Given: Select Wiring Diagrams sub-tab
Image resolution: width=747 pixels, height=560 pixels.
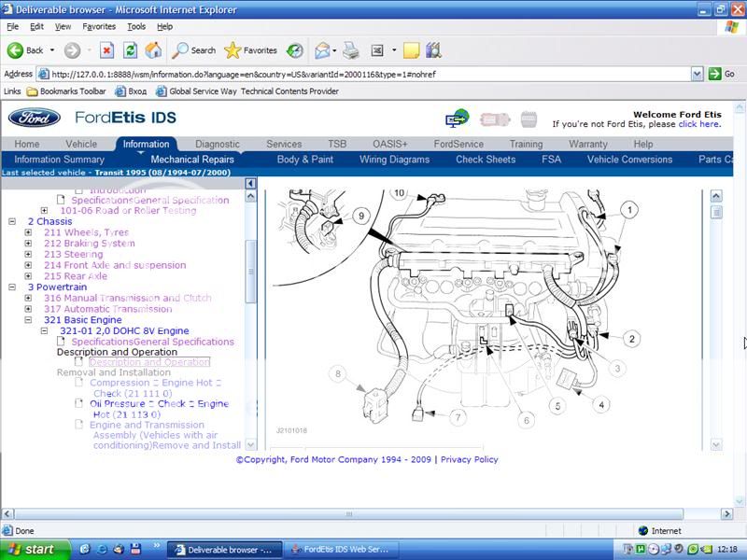Looking at the screenshot, I should click(x=394, y=160).
